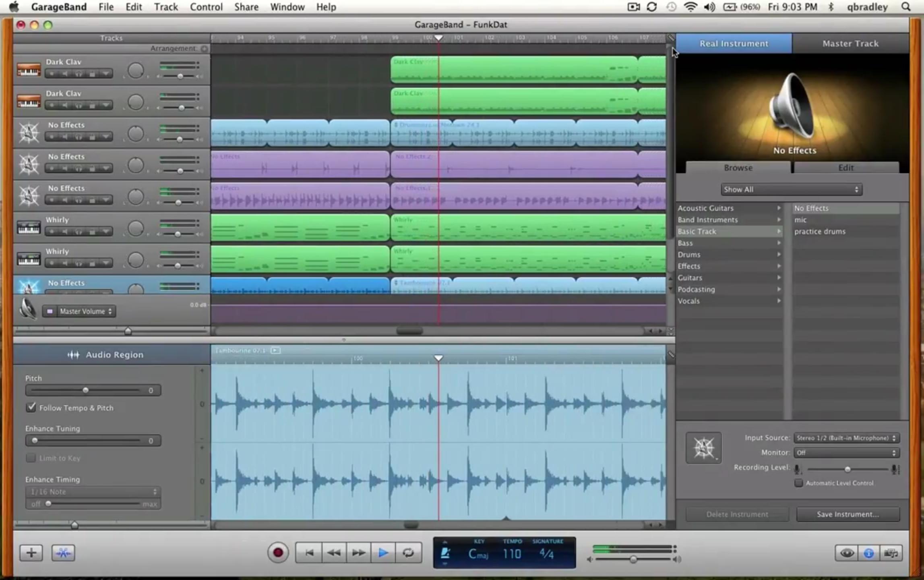The height and width of the screenshot is (580, 924).
Task: Add an arrangement region with the circle button
Action: click(204, 49)
